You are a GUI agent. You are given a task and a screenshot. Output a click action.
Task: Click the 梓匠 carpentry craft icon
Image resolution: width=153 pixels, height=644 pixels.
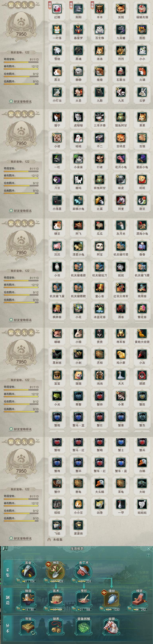coord(139,600)
